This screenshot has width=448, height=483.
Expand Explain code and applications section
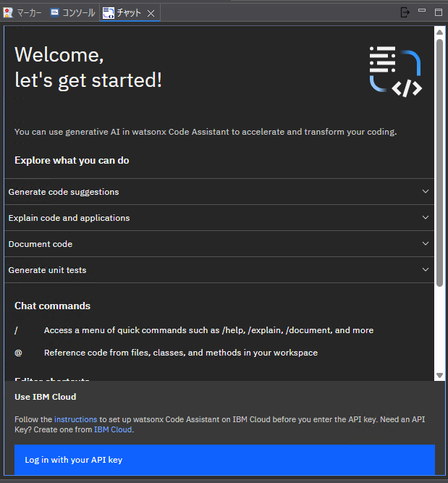point(219,218)
